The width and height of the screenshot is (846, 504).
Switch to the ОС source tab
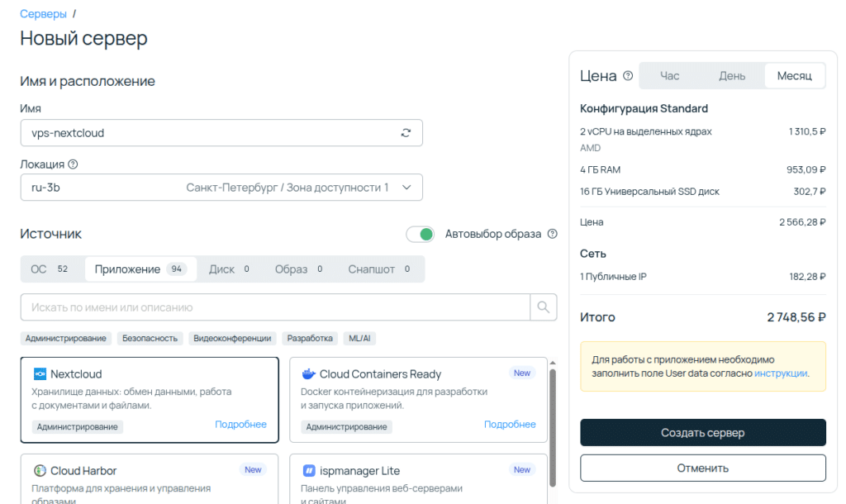tap(51, 269)
